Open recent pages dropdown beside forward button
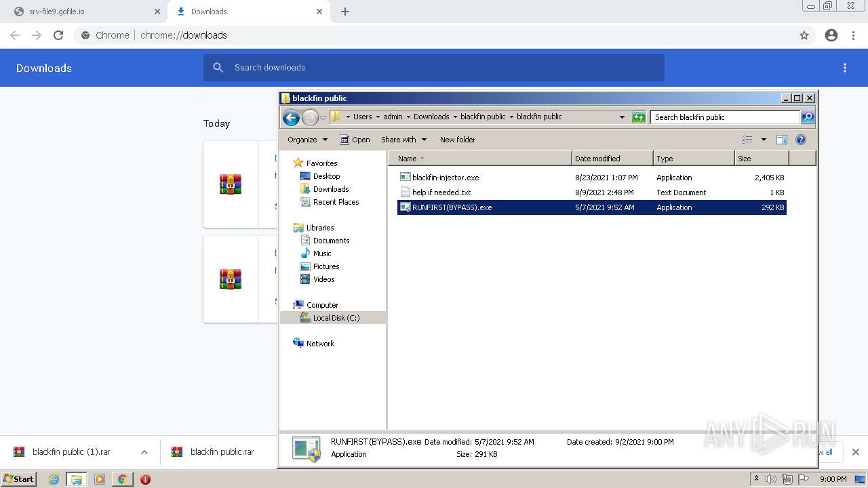 tap(323, 117)
